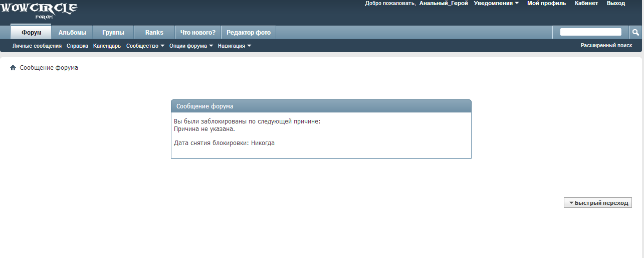Click the username link in welcome bar
Screen dimensions: 644x258
(x=444, y=3)
